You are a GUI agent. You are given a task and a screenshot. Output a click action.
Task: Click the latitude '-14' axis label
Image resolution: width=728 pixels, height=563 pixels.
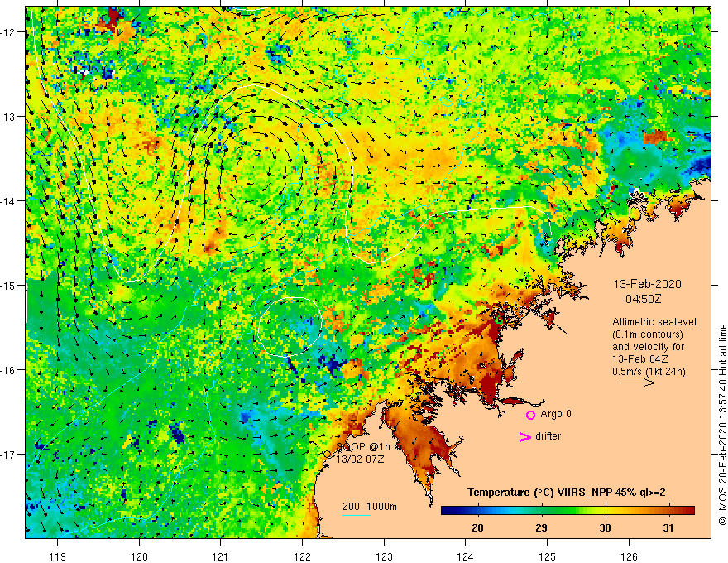point(9,201)
